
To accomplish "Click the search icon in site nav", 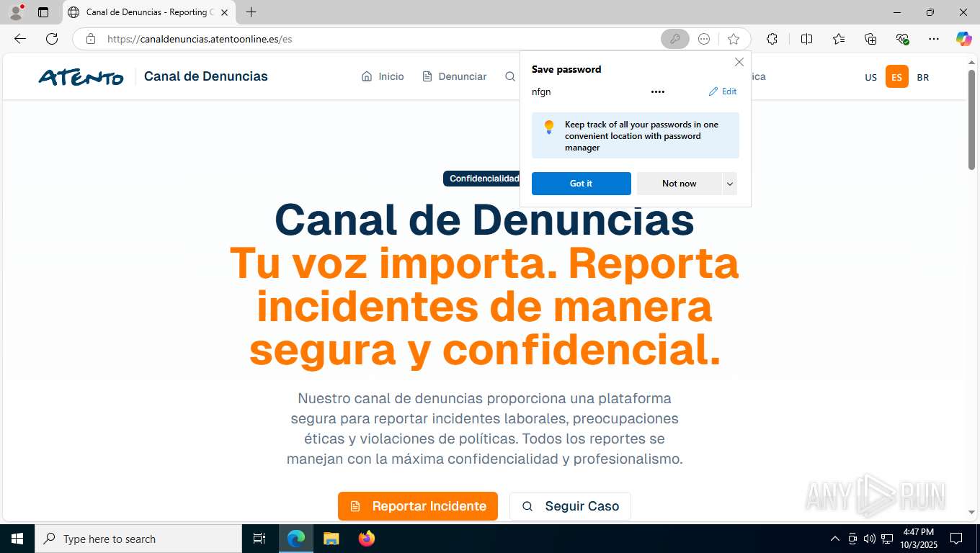I will click(510, 76).
